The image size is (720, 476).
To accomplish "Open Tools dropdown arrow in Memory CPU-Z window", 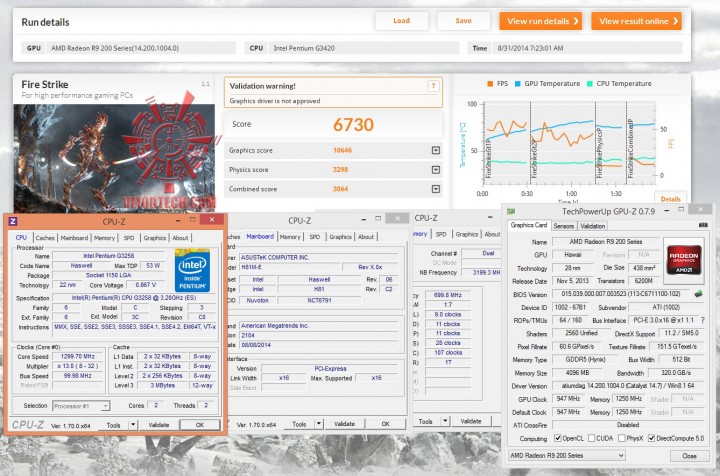I will pos(445,421).
